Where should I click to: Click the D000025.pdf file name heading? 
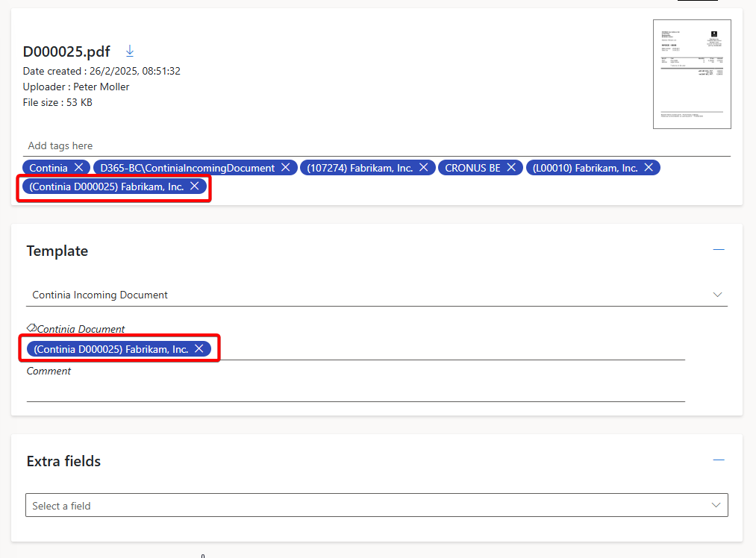[x=66, y=51]
